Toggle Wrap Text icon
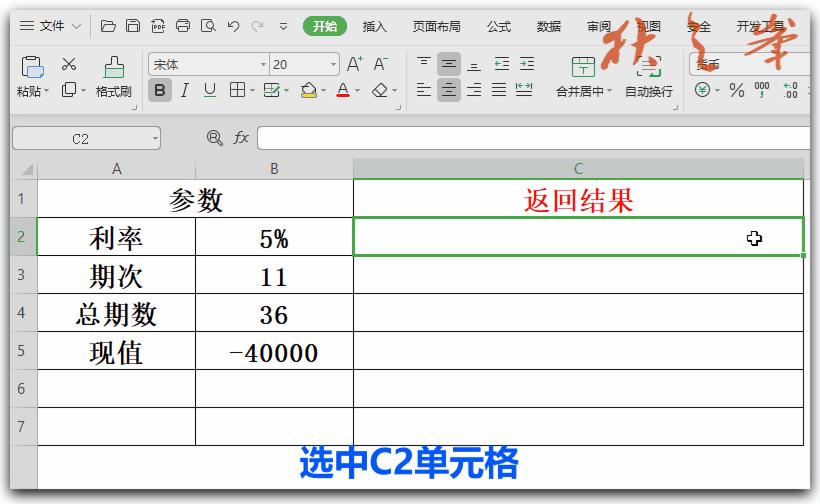The width and height of the screenshot is (820, 504). 649,67
